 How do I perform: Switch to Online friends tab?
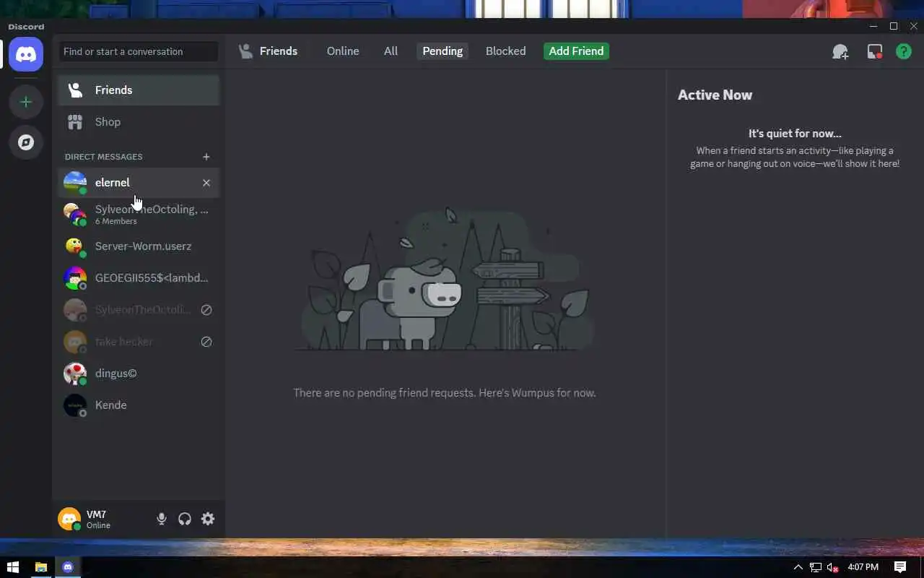(343, 51)
